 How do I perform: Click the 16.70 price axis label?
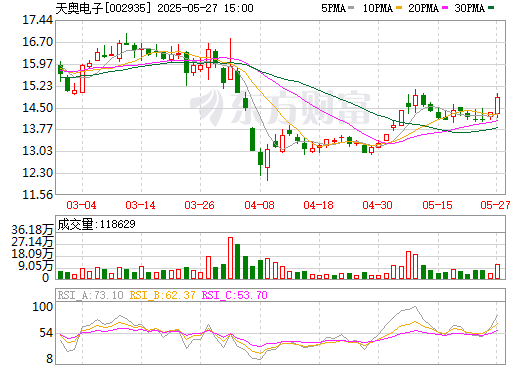click(x=37, y=42)
